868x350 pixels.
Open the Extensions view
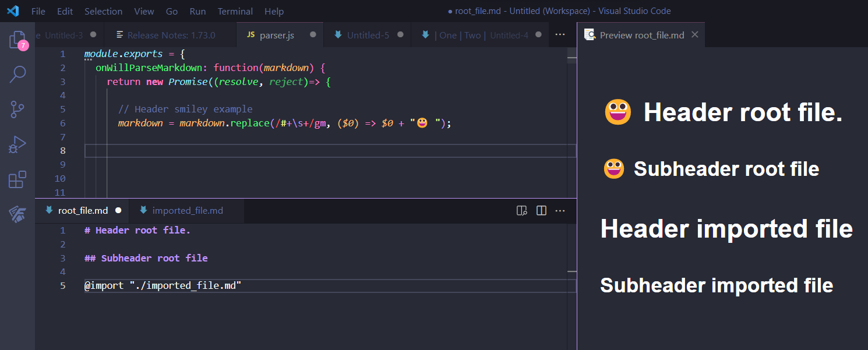(x=17, y=179)
